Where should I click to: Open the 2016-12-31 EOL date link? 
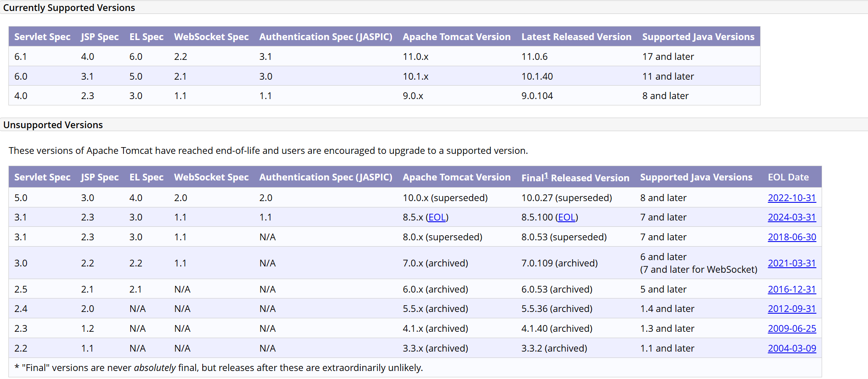tap(792, 289)
